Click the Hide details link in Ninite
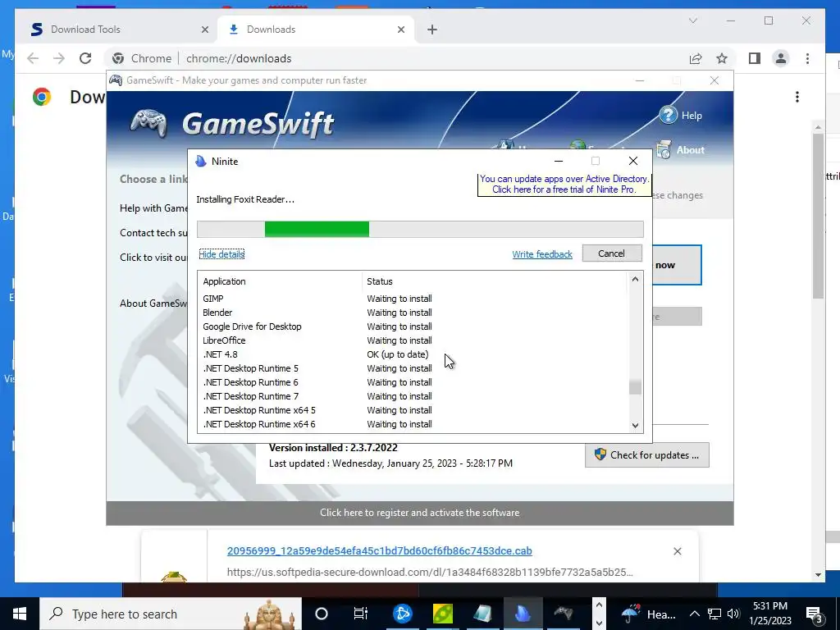840x630 pixels. coord(221,254)
